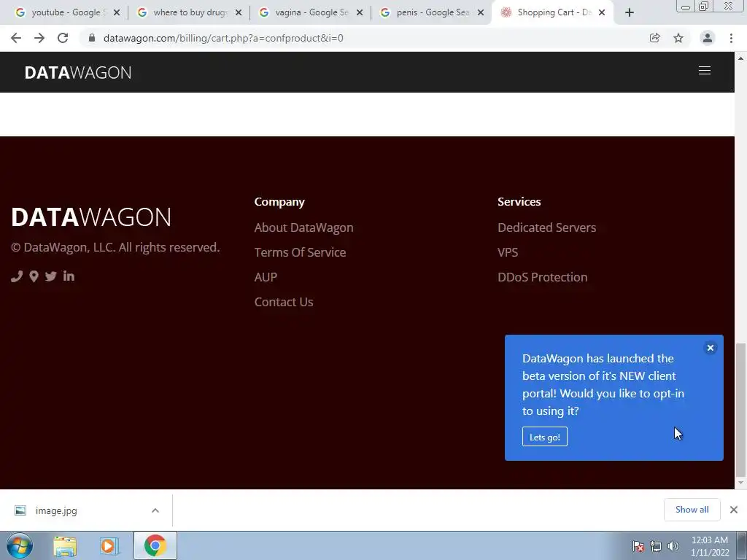
Task: Close the Shopping Cart tab
Action: tap(602, 12)
